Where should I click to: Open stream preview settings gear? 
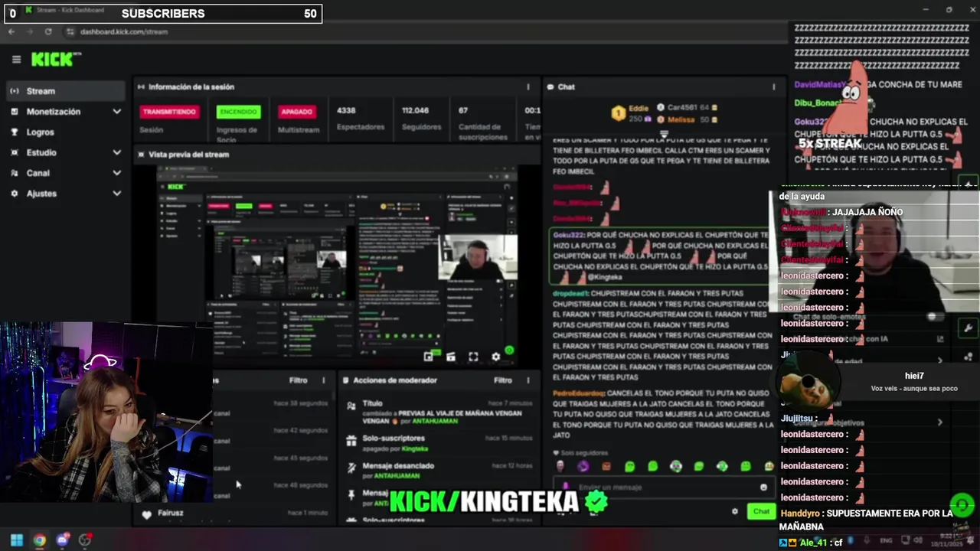click(495, 357)
